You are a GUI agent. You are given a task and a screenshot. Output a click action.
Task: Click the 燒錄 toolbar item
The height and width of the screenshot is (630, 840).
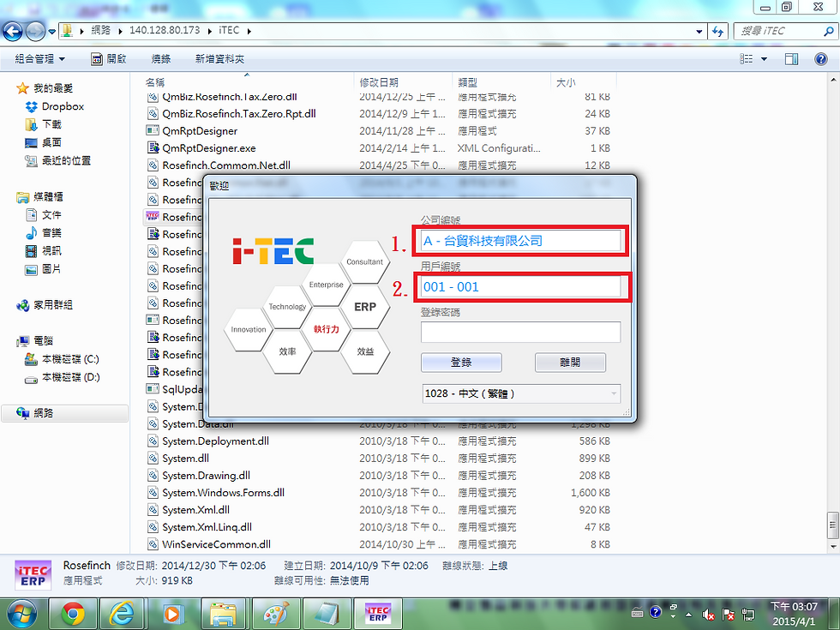click(161, 59)
